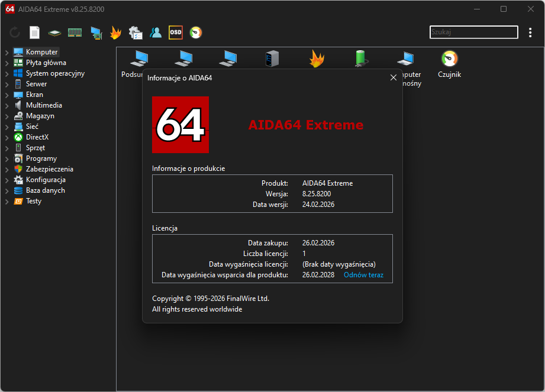Click the flame overclock icon in content pane
Image resolution: width=545 pixels, height=392 pixels.
317,59
